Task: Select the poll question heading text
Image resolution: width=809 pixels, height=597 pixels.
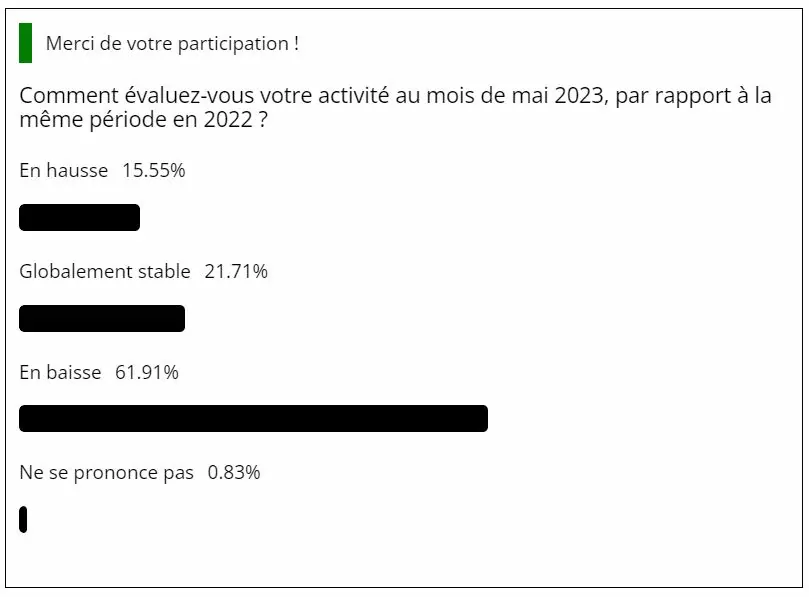Action: [395, 107]
